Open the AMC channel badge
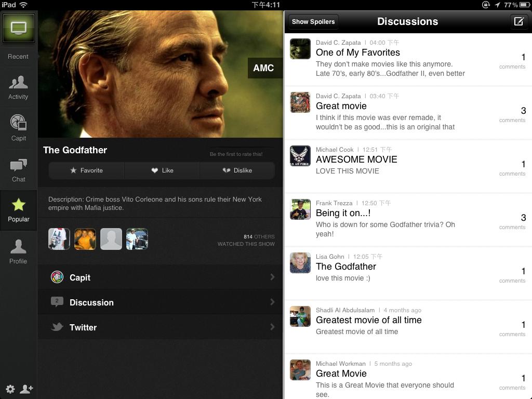 point(264,68)
